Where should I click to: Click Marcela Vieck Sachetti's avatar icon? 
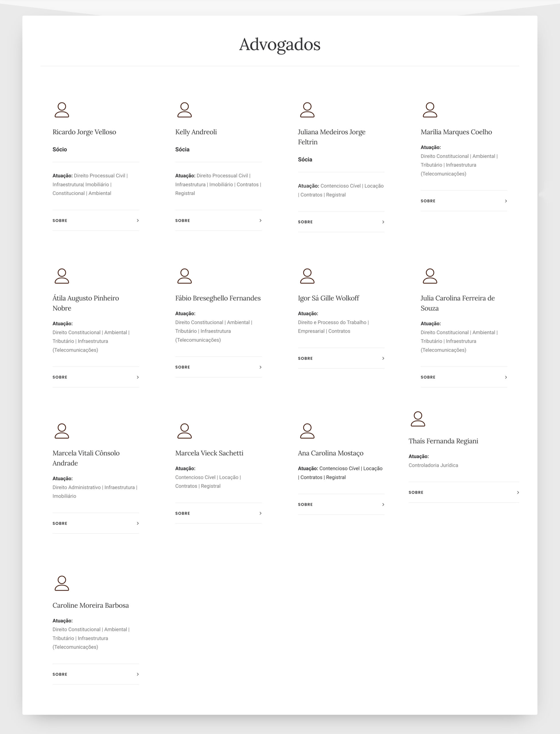pos(184,431)
